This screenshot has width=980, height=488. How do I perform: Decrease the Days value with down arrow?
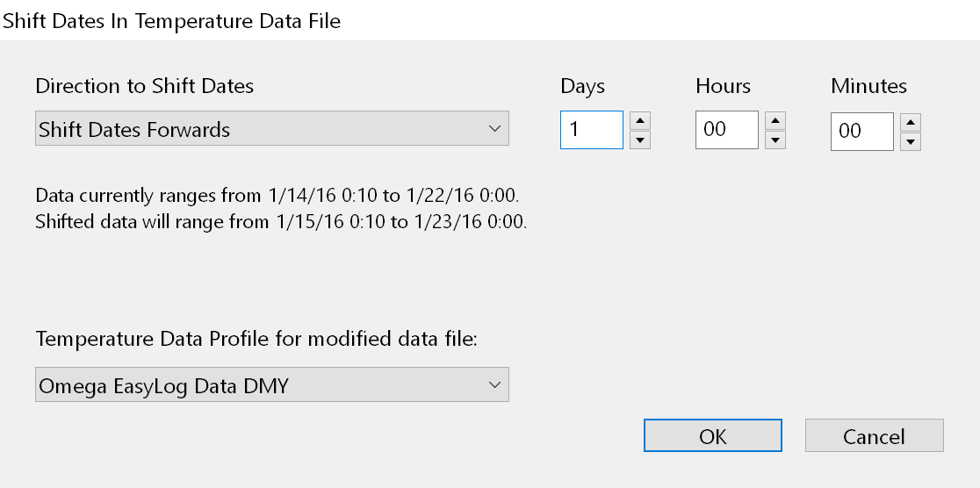point(640,140)
